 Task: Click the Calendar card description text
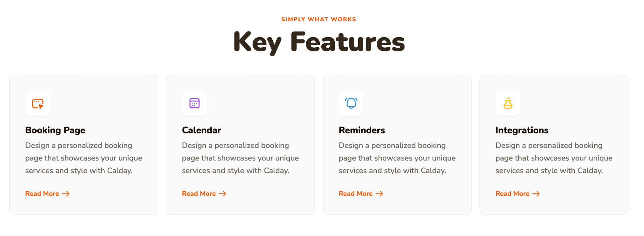click(240, 158)
